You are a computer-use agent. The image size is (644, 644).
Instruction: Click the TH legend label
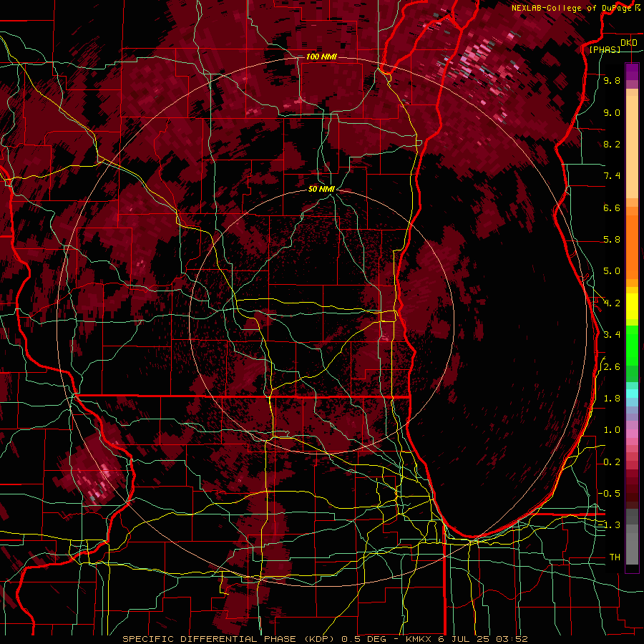point(615,557)
